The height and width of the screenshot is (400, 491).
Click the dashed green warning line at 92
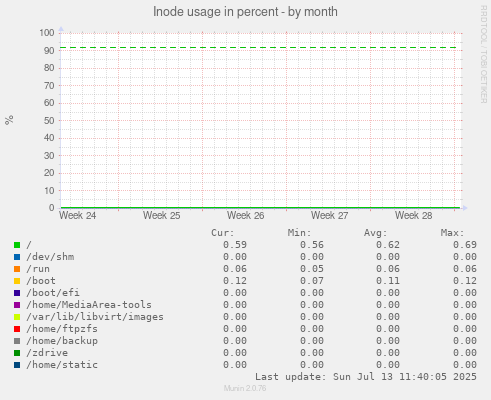point(258,48)
